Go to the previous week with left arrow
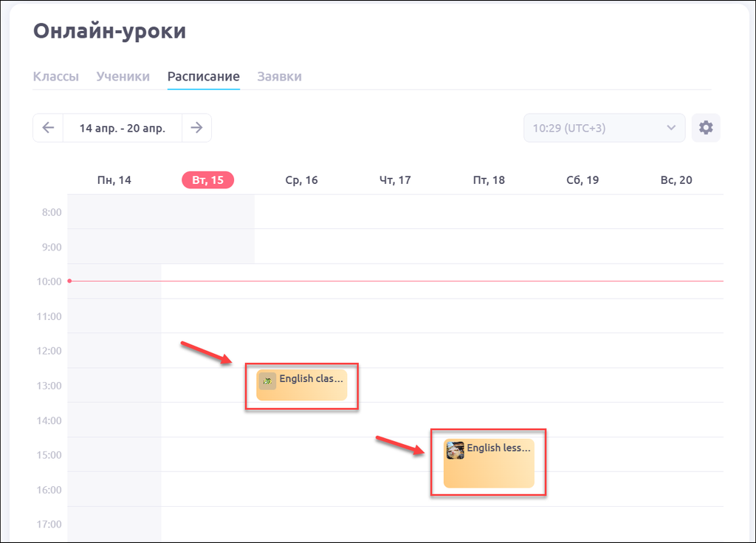This screenshot has height=543, width=756. [x=48, y=128]
